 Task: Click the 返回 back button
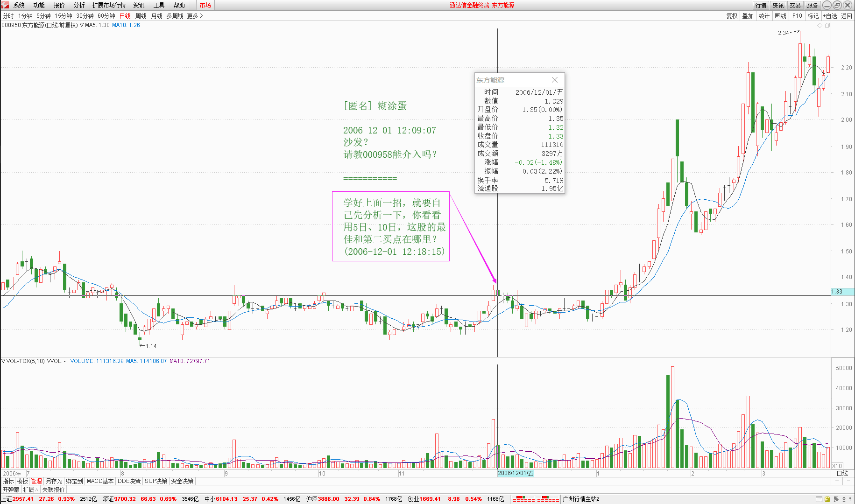[847, 16]
